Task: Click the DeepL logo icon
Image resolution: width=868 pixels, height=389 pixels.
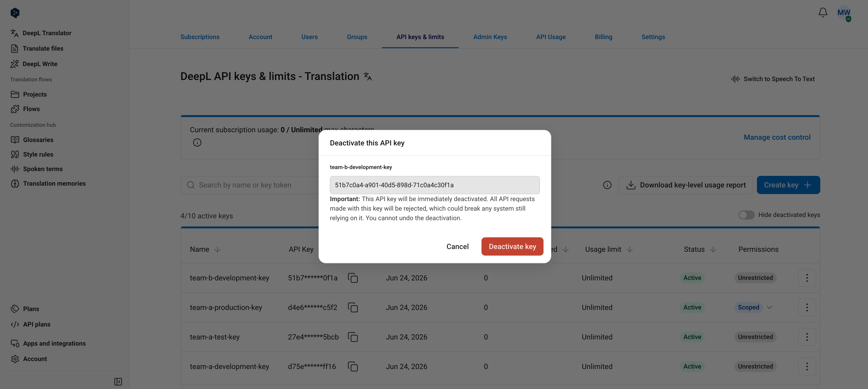Action: 15,13
